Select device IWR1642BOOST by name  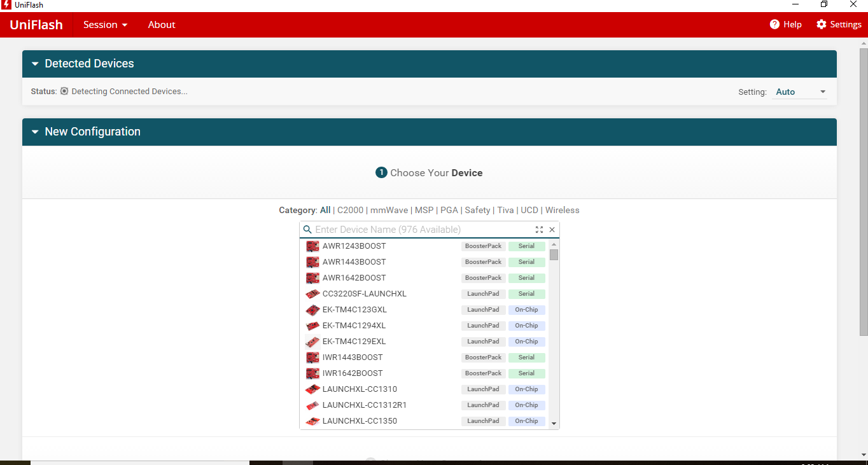coord(353,373)
